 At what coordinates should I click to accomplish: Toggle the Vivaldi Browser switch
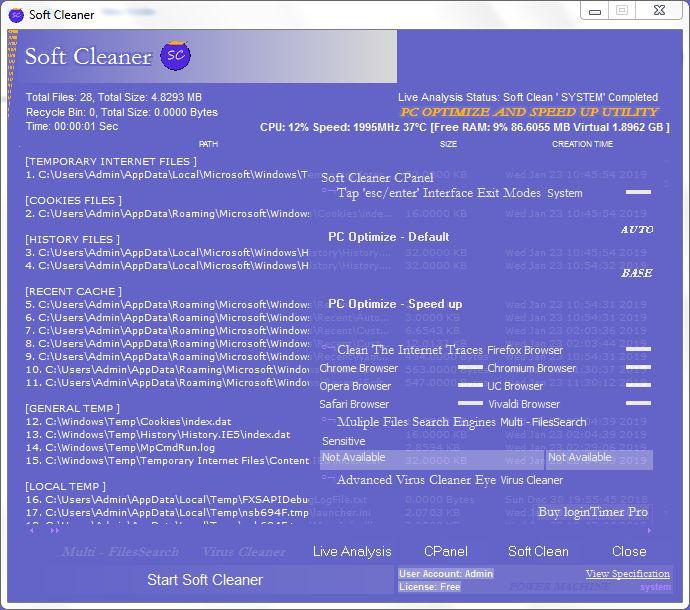(x=637, y=404)
